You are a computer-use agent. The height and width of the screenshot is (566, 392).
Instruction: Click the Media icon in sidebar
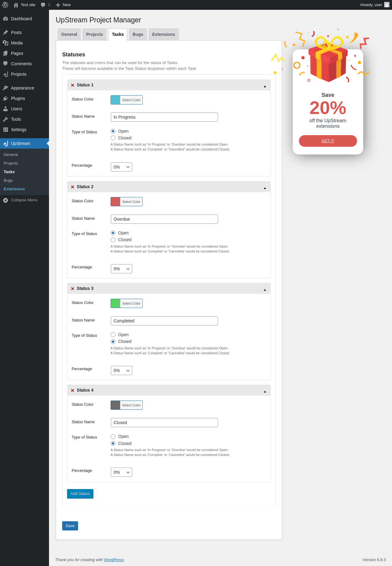click(6, 43)
